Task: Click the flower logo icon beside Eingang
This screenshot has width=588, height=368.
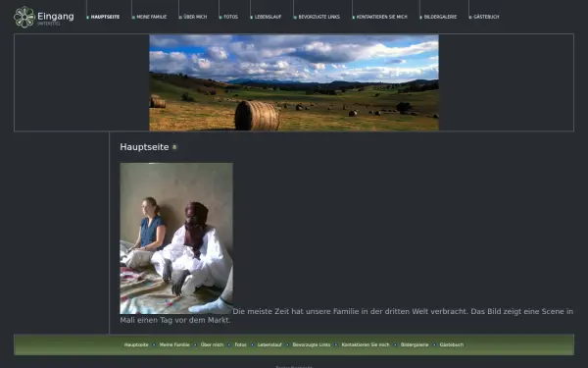Action: click(x=24, y=17)
